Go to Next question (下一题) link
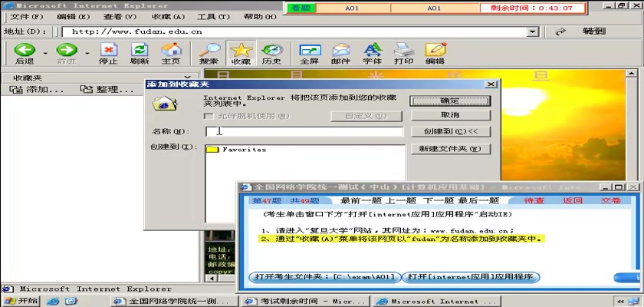 [439, 200]
